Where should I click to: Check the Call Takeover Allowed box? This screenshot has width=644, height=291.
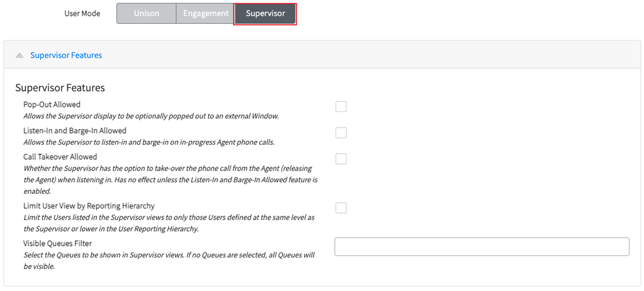(x=341, y=159)
